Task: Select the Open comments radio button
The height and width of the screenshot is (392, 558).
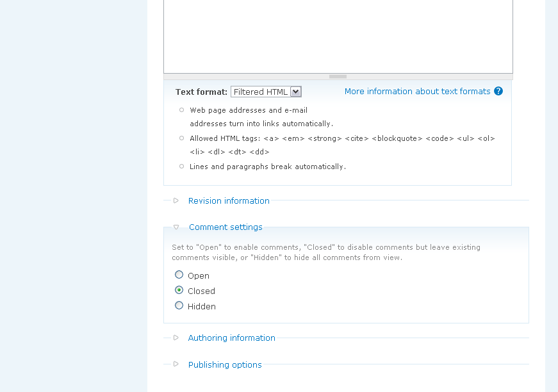Action: click(x=179, y=275)
